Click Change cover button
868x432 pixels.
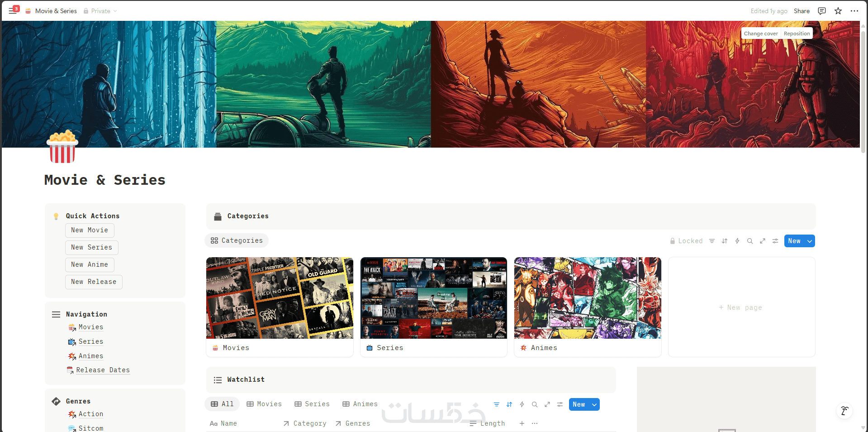tap(761, 34)
